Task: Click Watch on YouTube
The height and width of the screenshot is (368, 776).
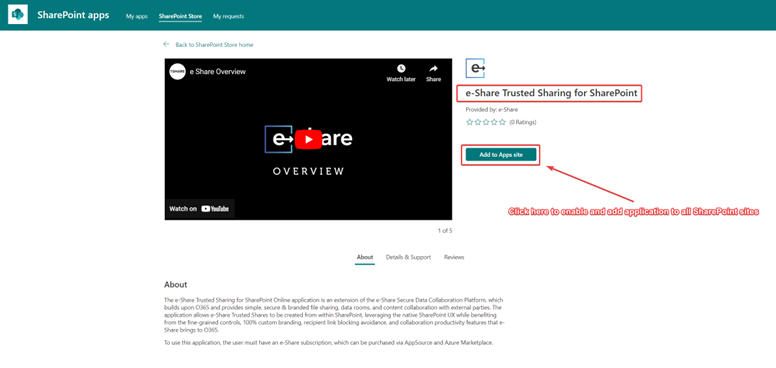Action: click(199, 209)
